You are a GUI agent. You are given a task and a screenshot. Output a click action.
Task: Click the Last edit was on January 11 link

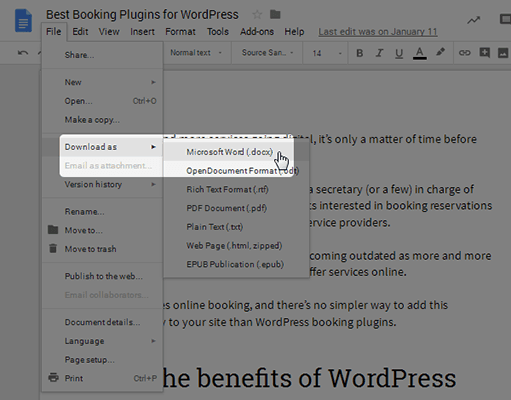click(378, 32)
